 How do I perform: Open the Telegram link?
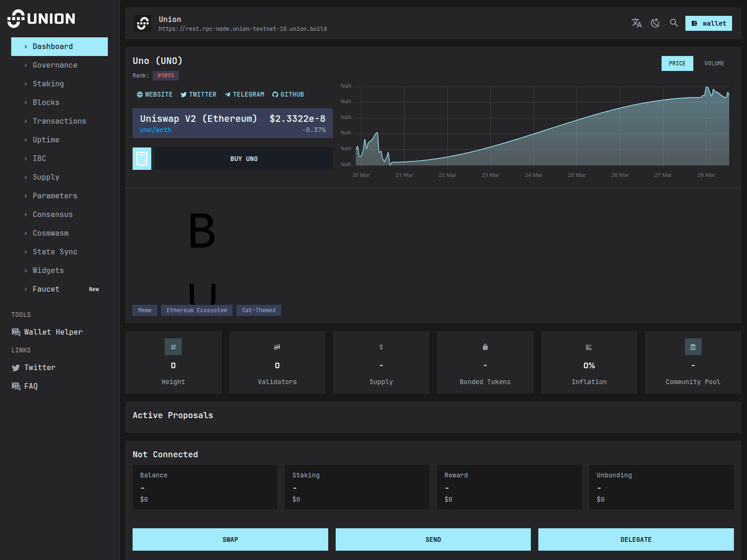click(x=245, y=94)
